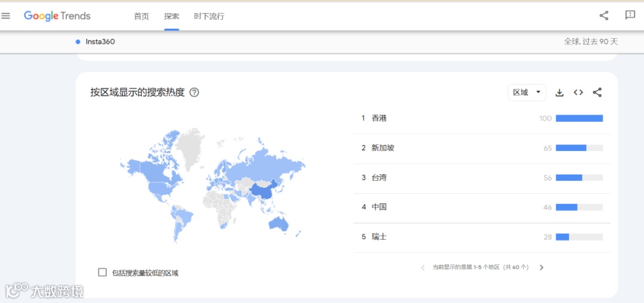The width and height of the screenshot is (644, 303).
Task: Click Australia on the world map
Action: coord(278,223)
